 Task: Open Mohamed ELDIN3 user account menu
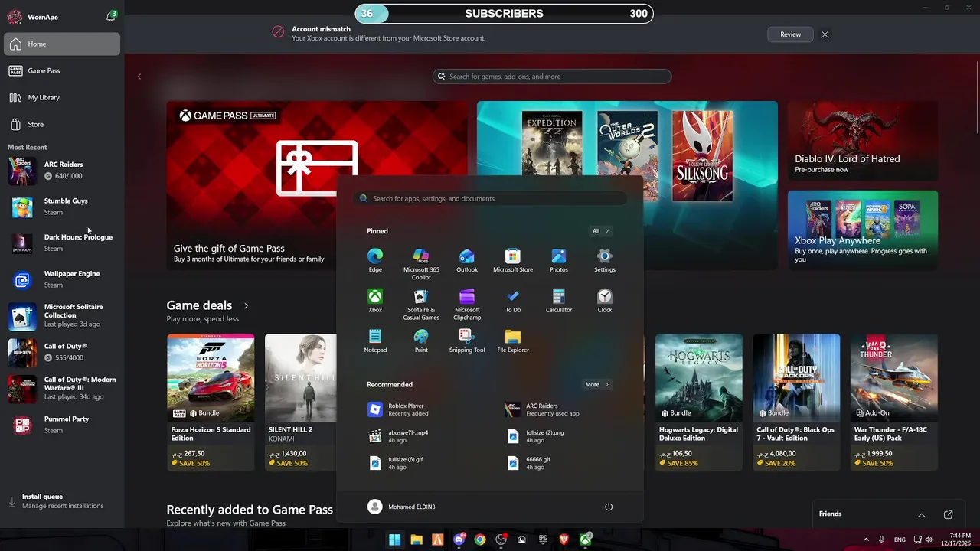click(x=402, y=507)
